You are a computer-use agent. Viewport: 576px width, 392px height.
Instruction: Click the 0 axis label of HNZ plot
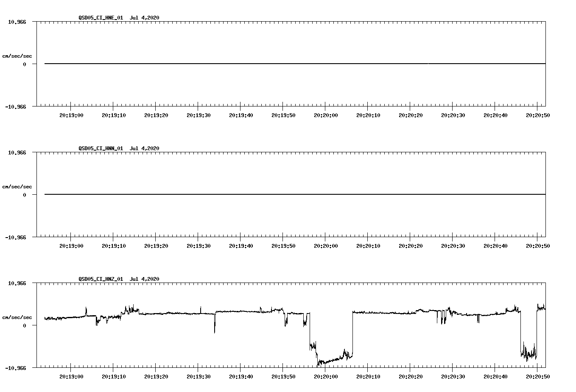(25, 325)
